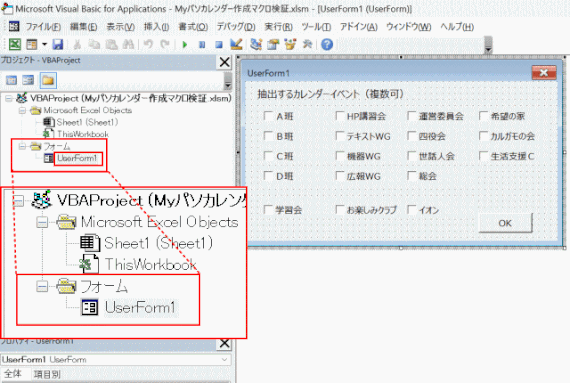The height and width of the screenshot is (383, 570).
Task: Select Sheet1 (Sheet1) in project tree
Action: click(87, 122)
